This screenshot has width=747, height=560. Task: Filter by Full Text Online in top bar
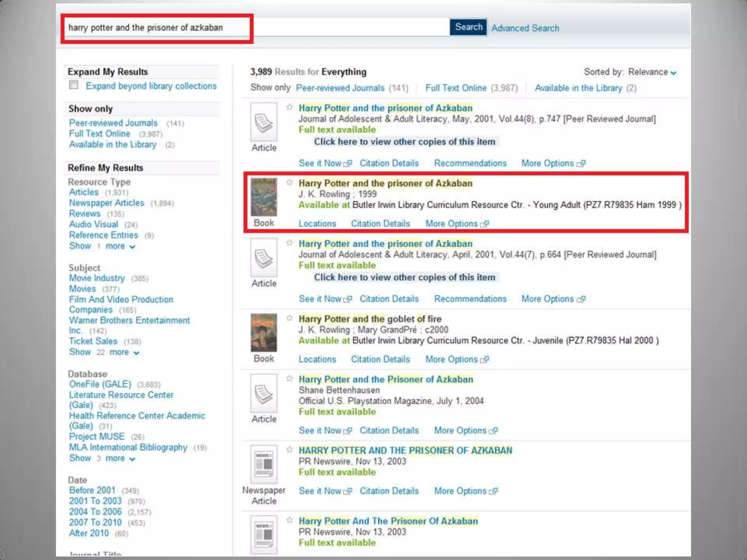pos(456,88)
